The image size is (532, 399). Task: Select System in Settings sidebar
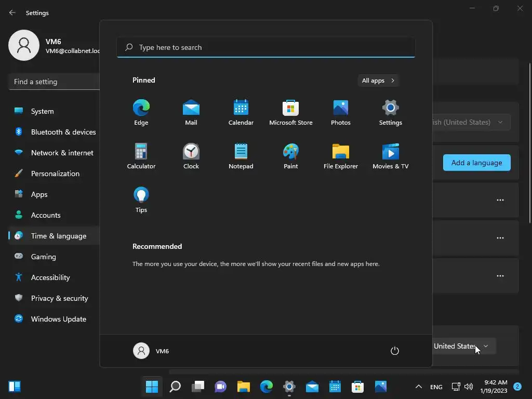click(54, 111)
